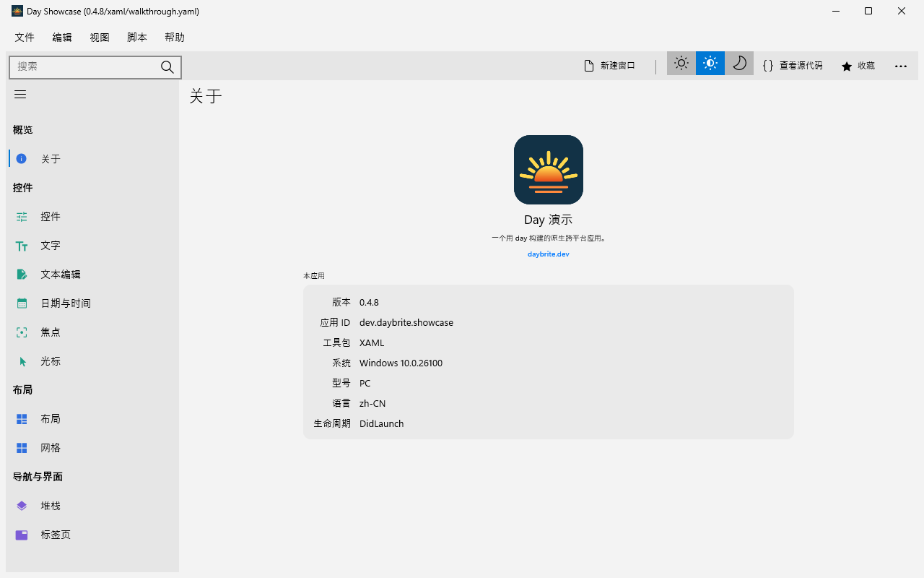Click the search magnifier icon
The height and width of the screenshot is (578, 924).
[x=167, y=67]
